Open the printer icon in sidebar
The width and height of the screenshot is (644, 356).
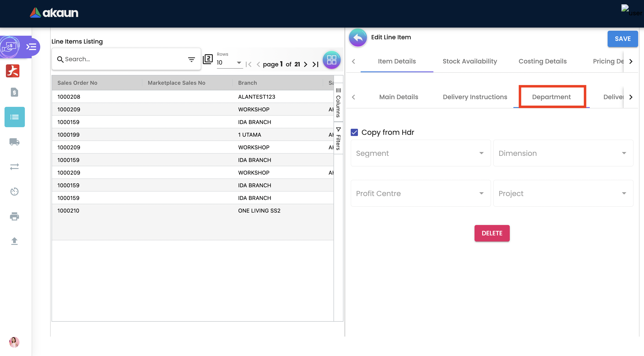point(14,216)
